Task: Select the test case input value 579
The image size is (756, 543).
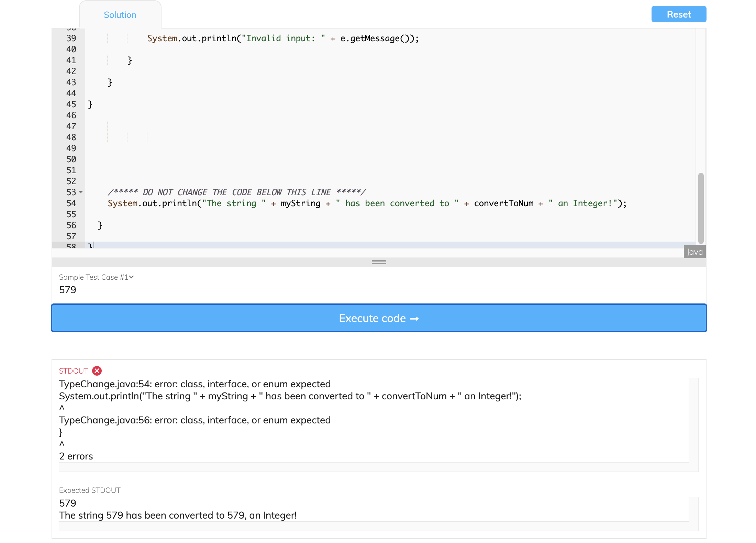Action: click(67, 290)
